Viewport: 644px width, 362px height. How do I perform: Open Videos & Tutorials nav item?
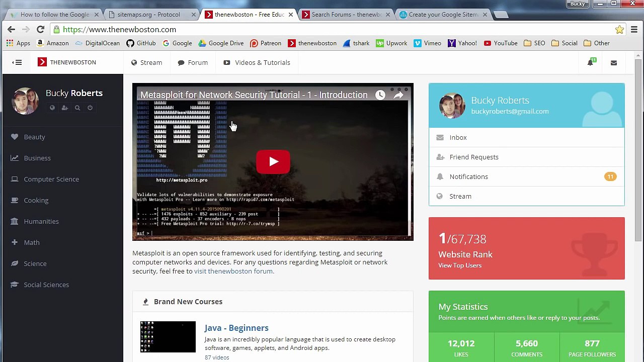point(257,62)
